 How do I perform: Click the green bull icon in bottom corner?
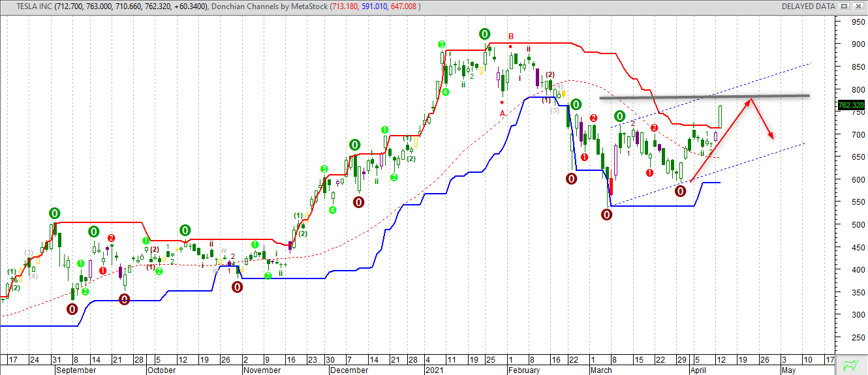pos(850,365)
